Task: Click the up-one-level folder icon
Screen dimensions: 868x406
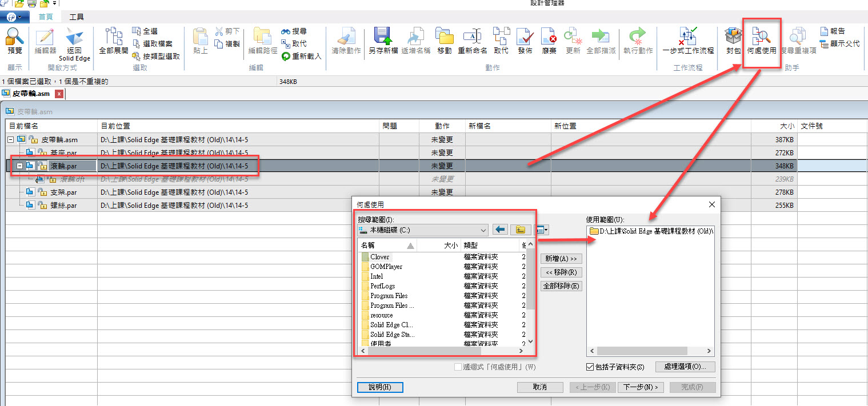Action: pyautogui.click(x=521, y=230)
